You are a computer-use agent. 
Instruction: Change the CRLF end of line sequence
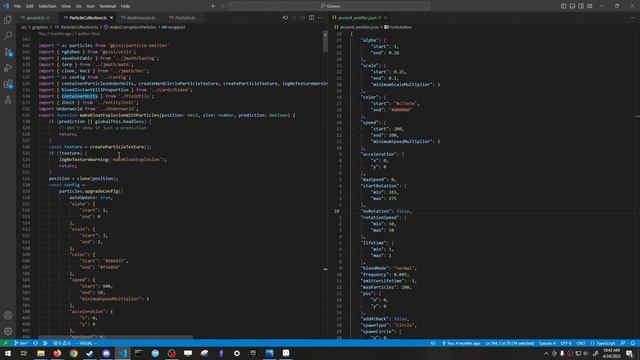(581, 343)
